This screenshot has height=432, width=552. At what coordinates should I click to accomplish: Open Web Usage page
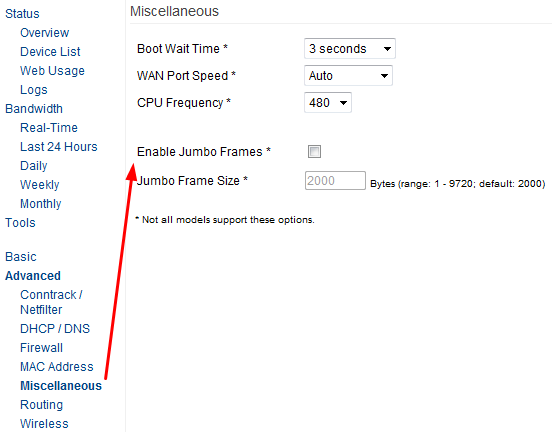click(52, 71)
